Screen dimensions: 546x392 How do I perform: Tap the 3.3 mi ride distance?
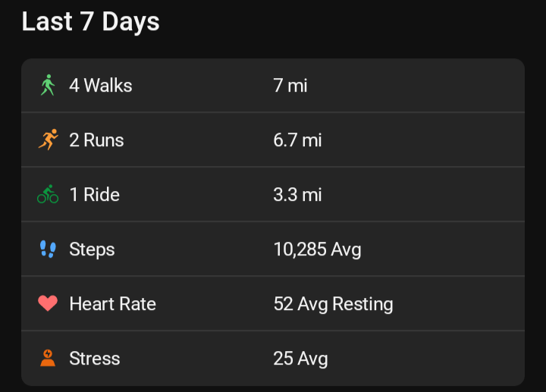pos(297,194)
